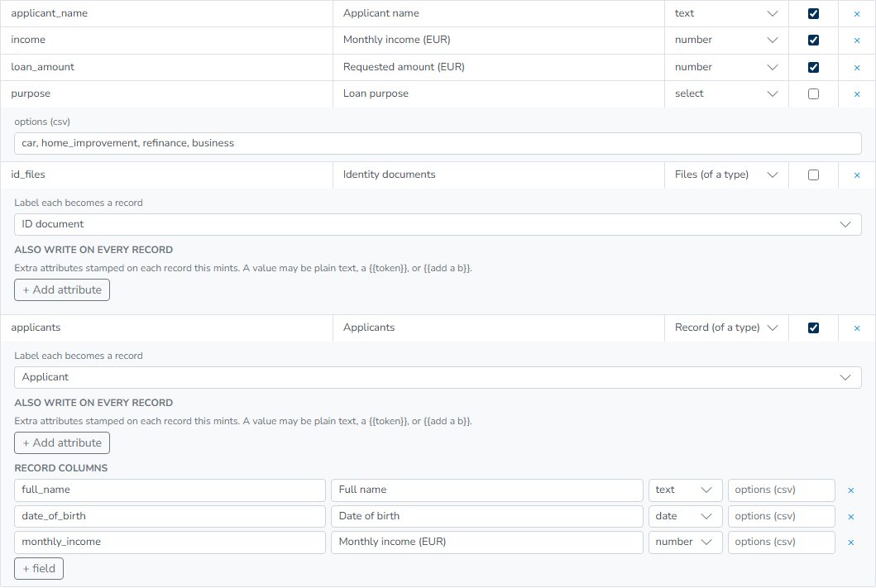Open type dropdown for income
Viewport: 876px width, 588px height.
(x=726, y=41)
